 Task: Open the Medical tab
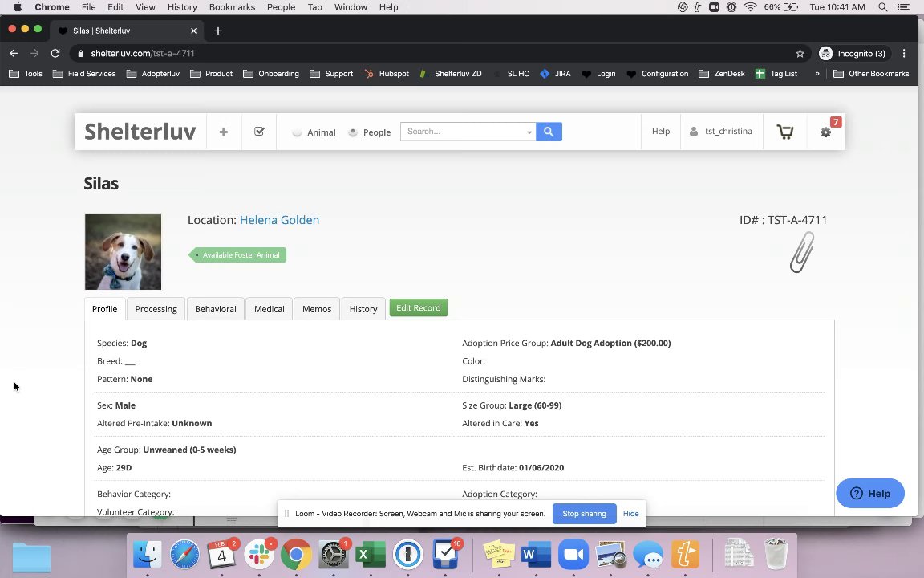(x=269, y=309)
